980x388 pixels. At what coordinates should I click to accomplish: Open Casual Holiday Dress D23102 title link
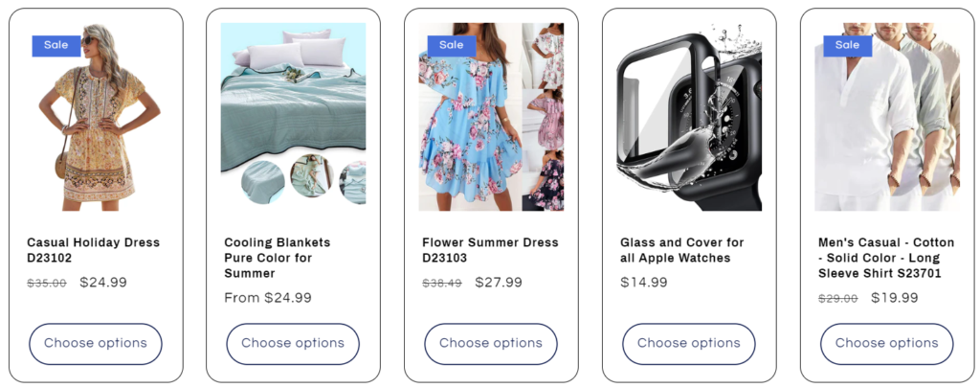click(93, 250)
